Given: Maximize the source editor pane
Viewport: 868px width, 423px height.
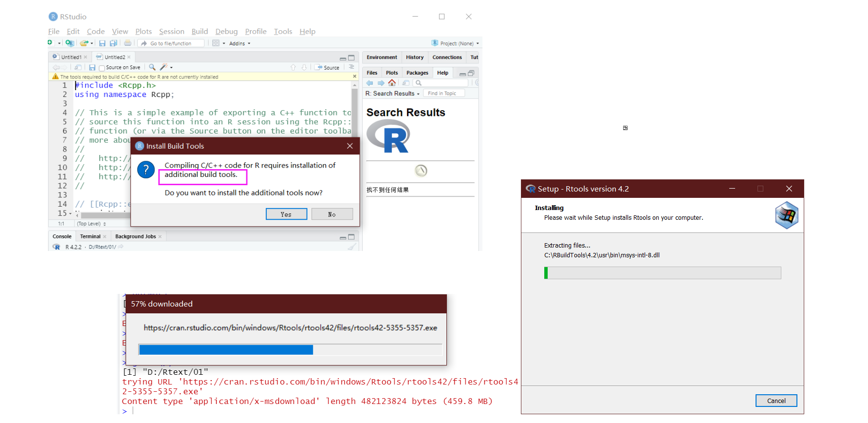Looking at the screenshot, I should click(351, 58).
